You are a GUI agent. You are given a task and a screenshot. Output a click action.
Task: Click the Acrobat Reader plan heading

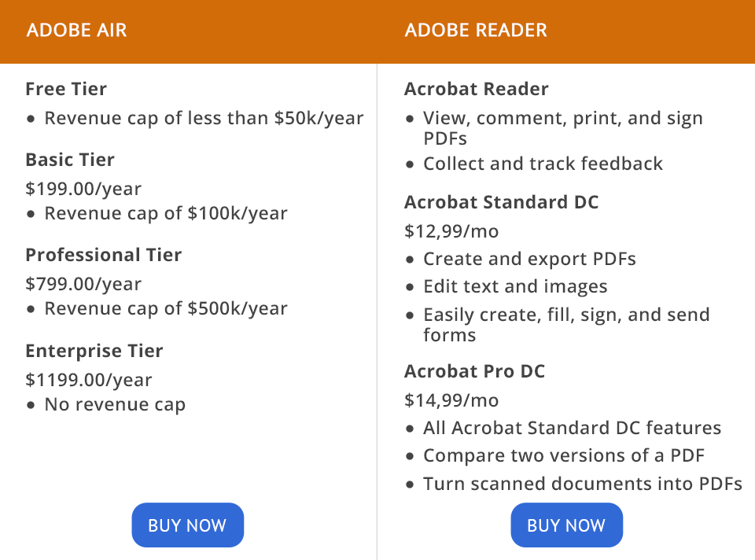(x=477, y=89)
